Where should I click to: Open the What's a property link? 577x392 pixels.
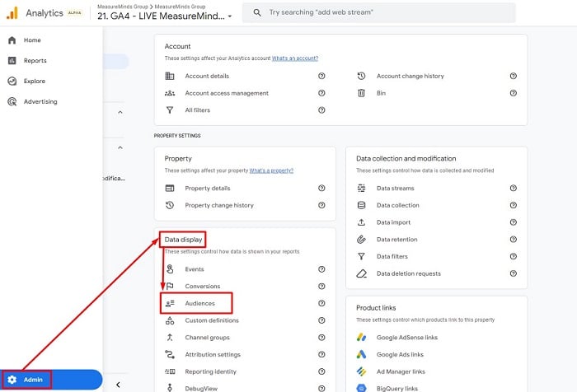point(271,170)
